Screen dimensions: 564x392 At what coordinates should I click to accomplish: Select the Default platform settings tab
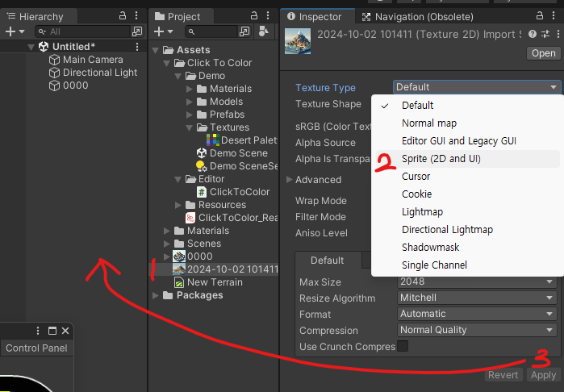[328, 261]
